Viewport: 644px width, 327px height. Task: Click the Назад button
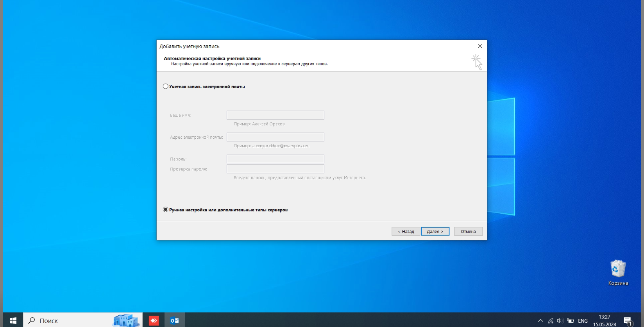406,231
